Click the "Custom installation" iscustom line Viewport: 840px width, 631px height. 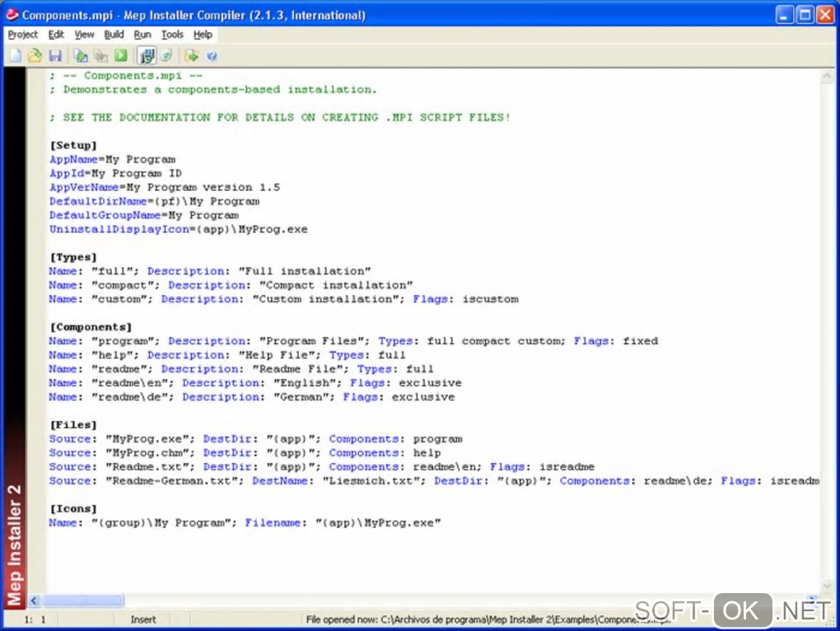[x=284, y=299]
